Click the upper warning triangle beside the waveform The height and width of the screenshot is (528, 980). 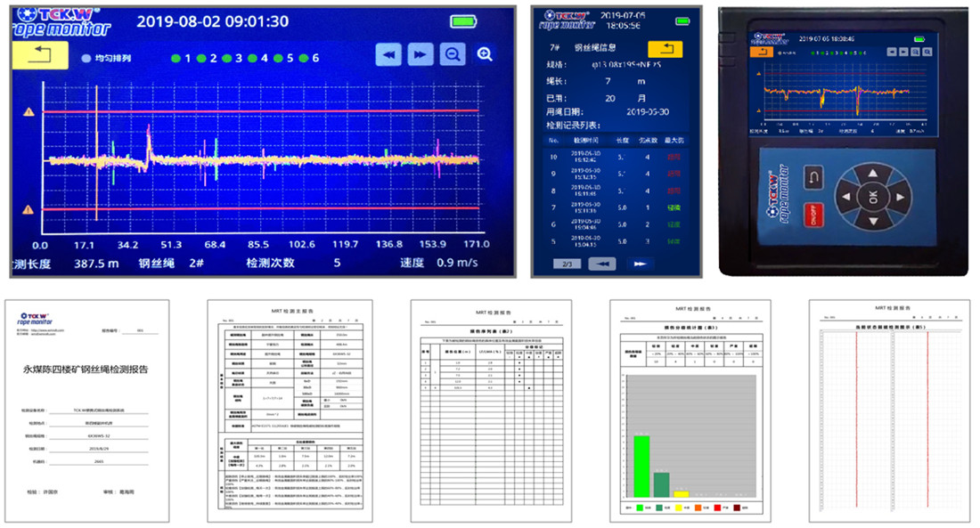coord(29,112)
